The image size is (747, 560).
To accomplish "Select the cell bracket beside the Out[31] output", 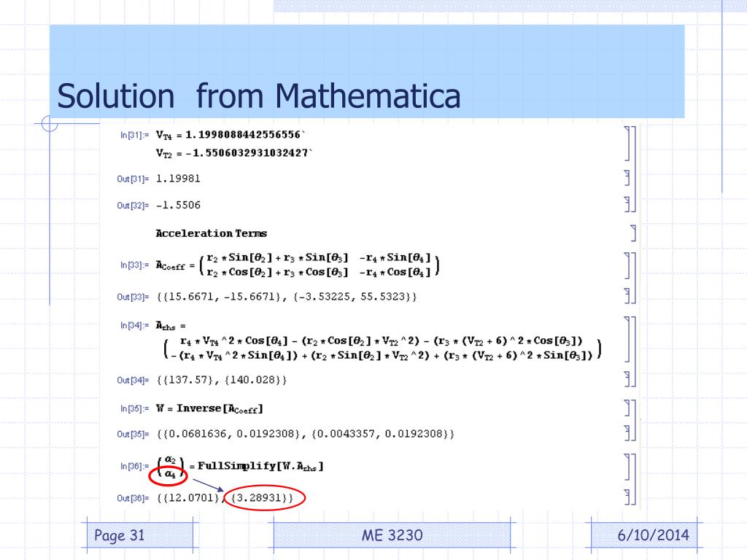I will pyautogui.click(x=627, y=178).
